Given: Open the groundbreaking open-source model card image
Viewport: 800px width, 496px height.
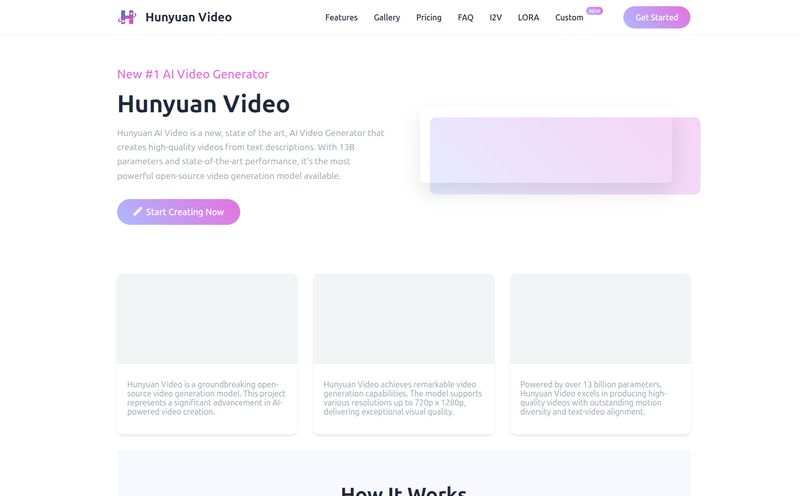Looking at the screenshot, I should 207,319.
